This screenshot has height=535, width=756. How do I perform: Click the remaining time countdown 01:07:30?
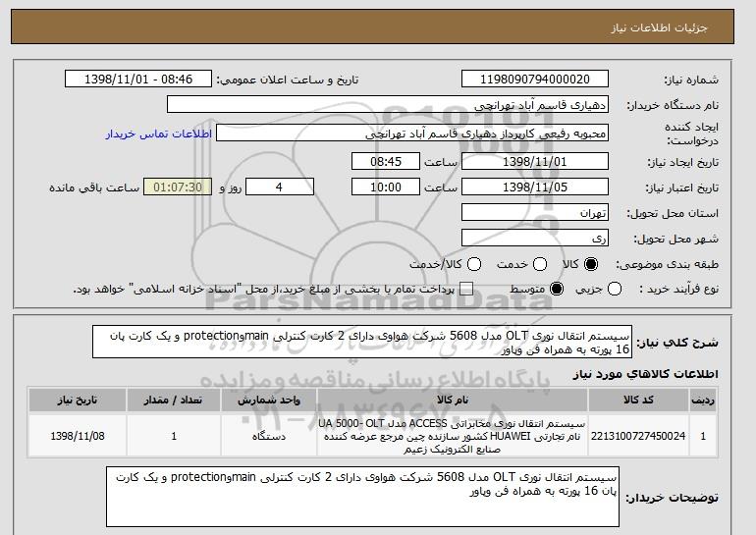[x=178, y=187]
